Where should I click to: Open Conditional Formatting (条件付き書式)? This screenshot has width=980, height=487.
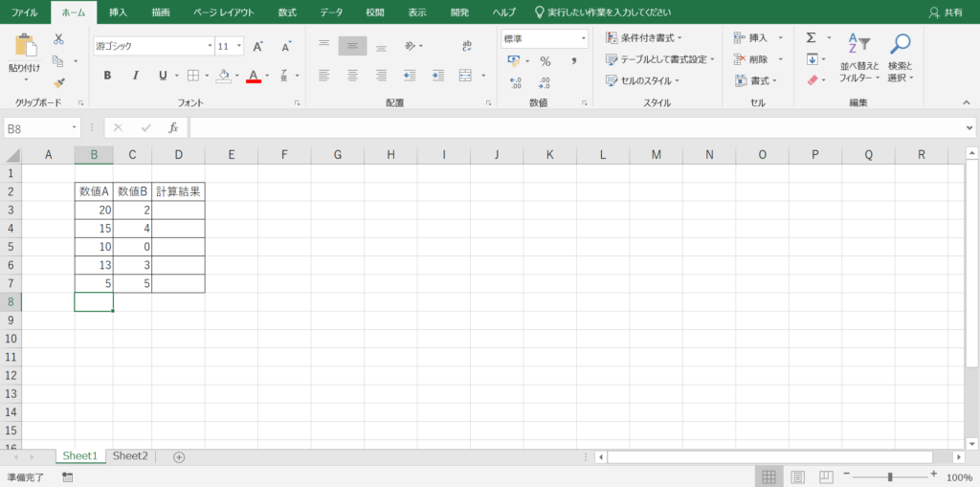pyautogui.click(x=644, y=38)
